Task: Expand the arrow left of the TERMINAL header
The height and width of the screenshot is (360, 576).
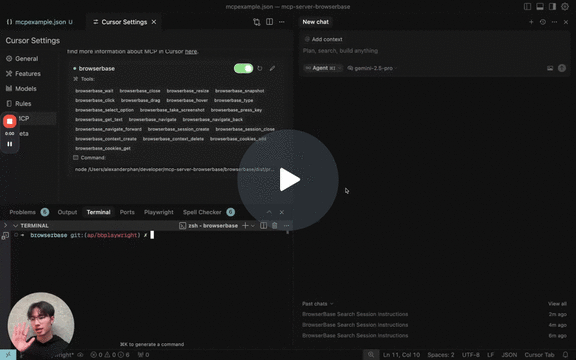Action: point(5,225)
